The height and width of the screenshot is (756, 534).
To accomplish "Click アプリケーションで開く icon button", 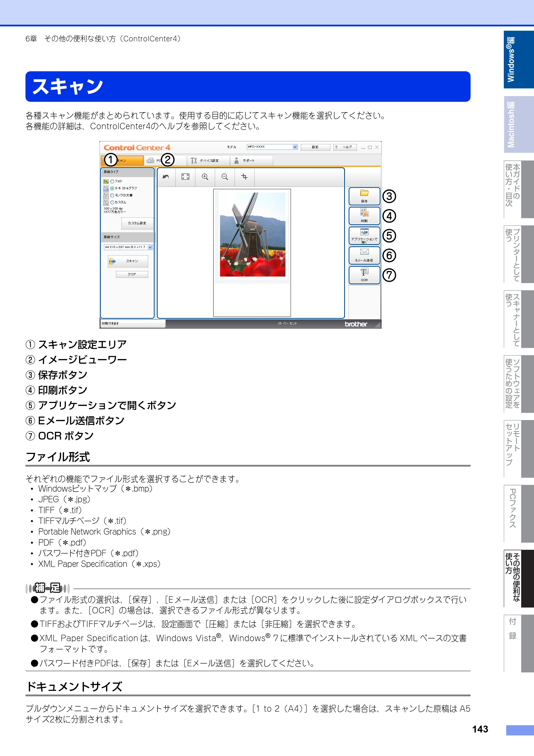I will (364, 236).
